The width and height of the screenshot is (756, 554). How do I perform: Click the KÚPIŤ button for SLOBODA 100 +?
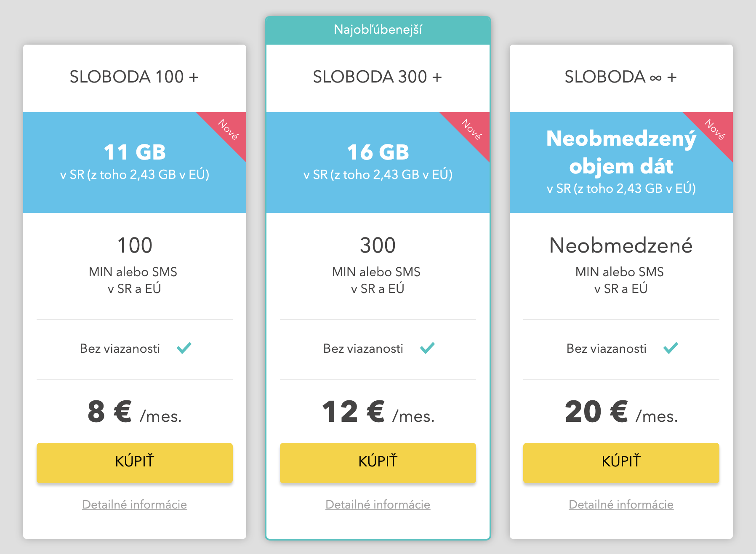pos(135,462)
